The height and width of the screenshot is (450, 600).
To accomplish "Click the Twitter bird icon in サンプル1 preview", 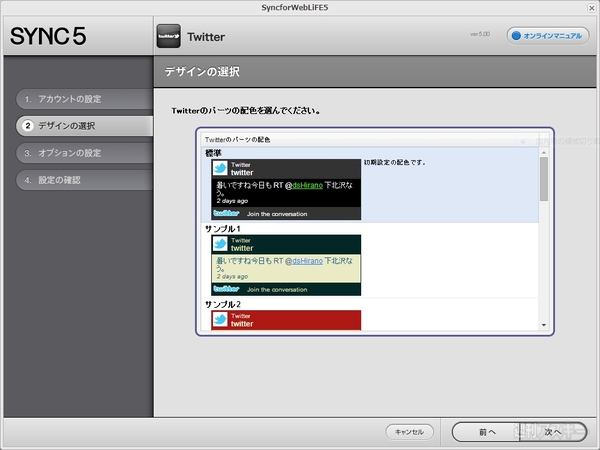I will (220, 244).
